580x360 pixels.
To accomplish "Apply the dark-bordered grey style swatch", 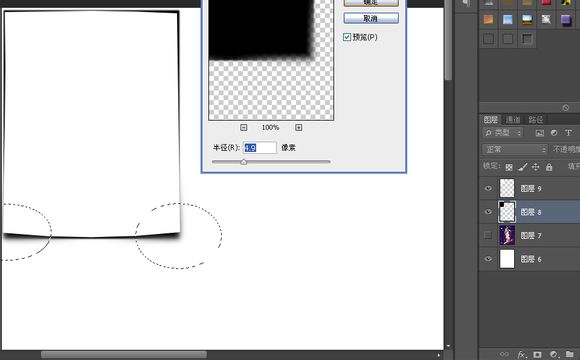I will (x=527, y=38).
